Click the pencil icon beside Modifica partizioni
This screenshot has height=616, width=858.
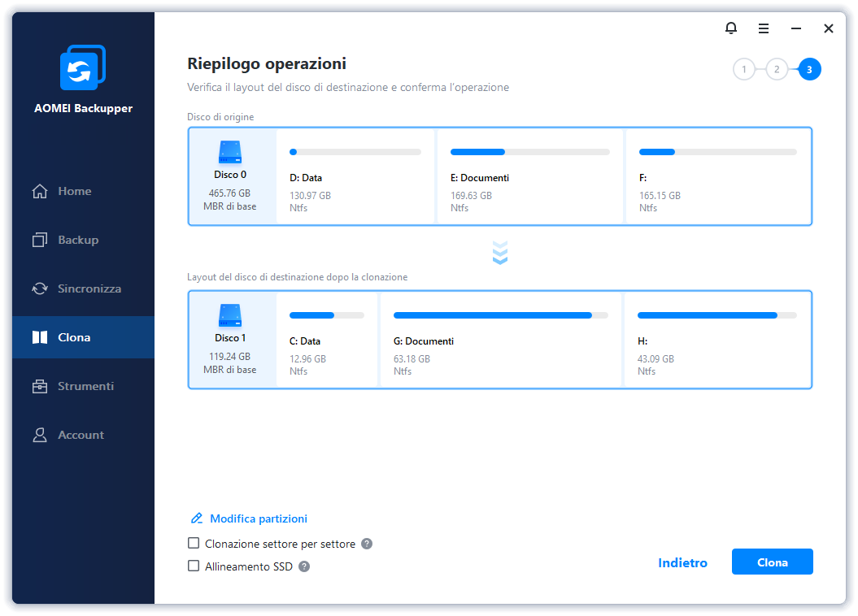click(197, 518)
